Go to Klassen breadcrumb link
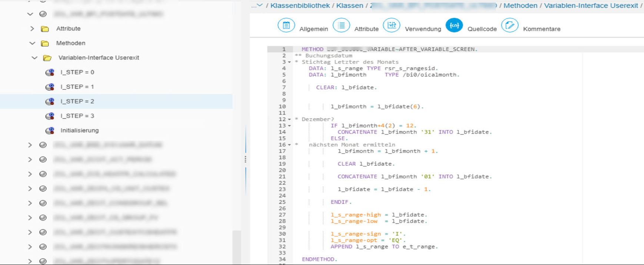 pyautogui.click(x=349, y=6)
